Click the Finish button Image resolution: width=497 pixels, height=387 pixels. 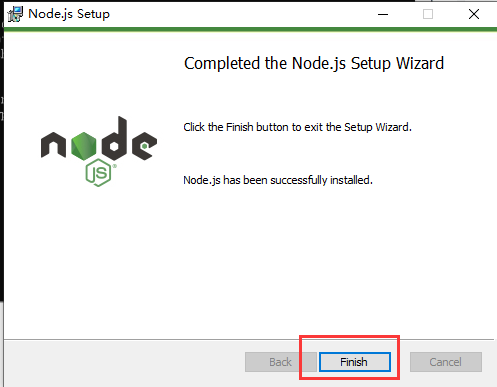pyautogui.click(x=355, y=362)
